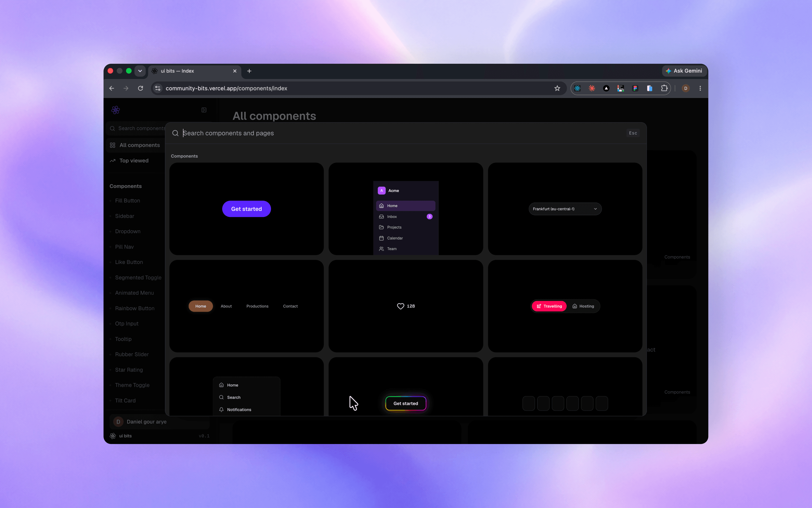Open the Chrome three-dot menu
This screenshot has height=508, width=812.
(x=700, y=88)
